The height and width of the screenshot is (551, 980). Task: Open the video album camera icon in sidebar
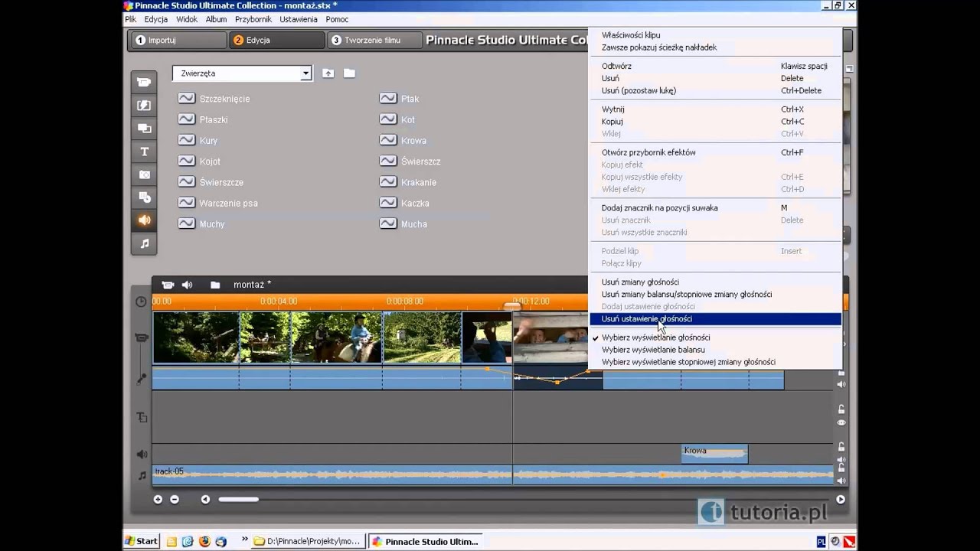point(144,82)
